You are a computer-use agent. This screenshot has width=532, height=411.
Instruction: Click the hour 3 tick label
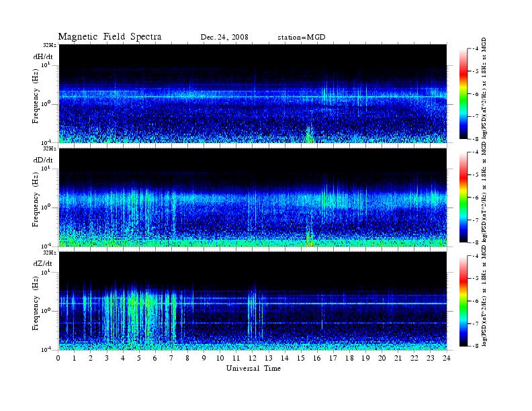coord(107,359)
